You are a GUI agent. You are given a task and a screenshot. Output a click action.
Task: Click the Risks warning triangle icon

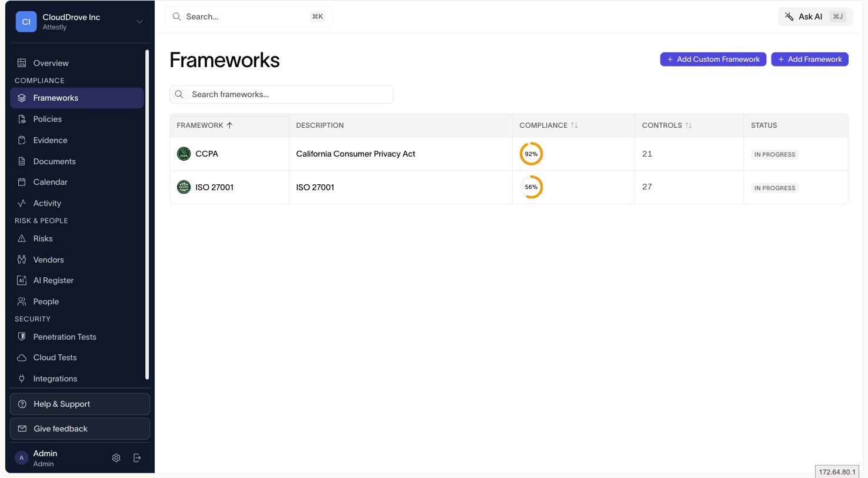pos(22,238)
